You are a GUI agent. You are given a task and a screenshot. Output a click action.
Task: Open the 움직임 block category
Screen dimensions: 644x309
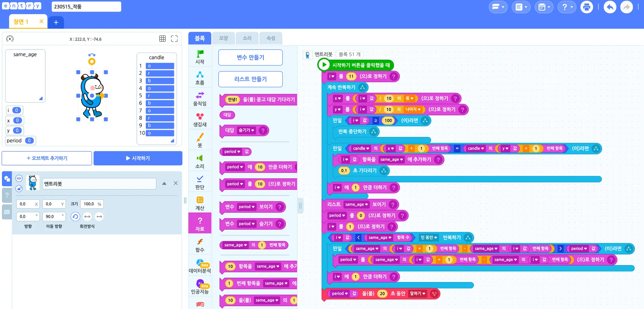200,99
